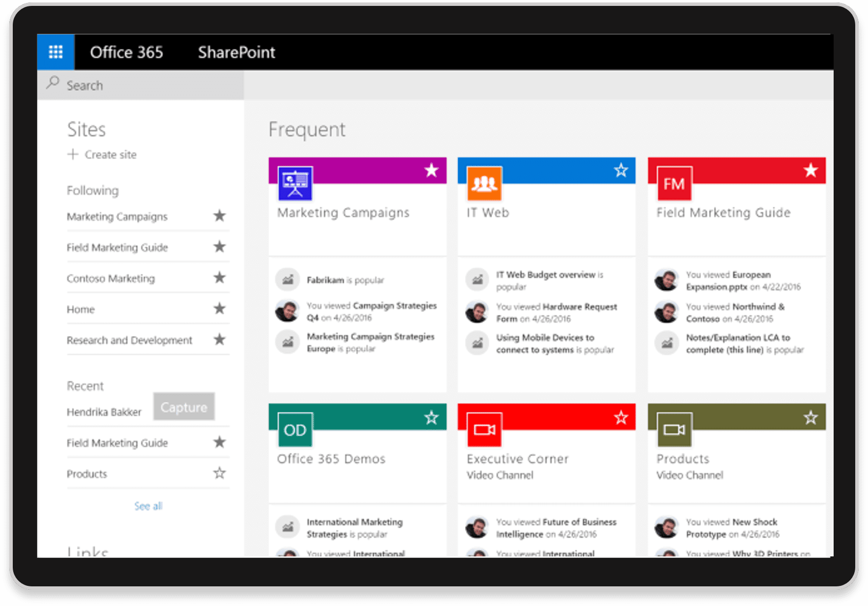868x606 pixels.
Task: Click the FM site logo tile
Action: point(674,183)
